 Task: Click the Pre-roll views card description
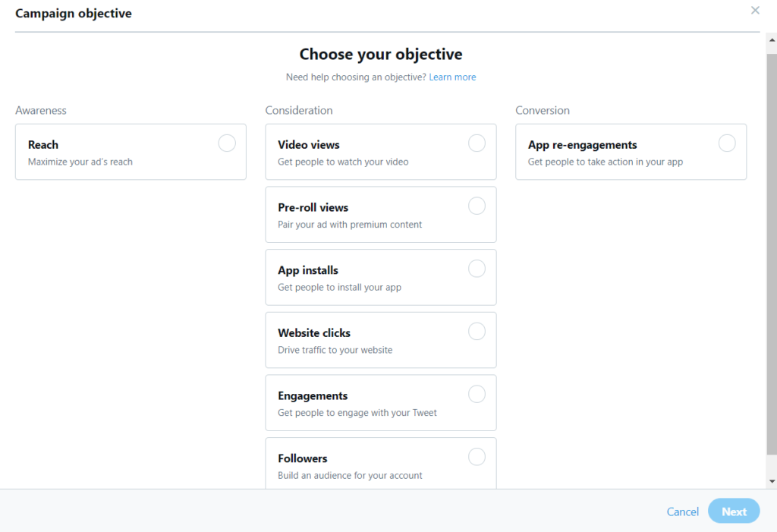[350, 225]
